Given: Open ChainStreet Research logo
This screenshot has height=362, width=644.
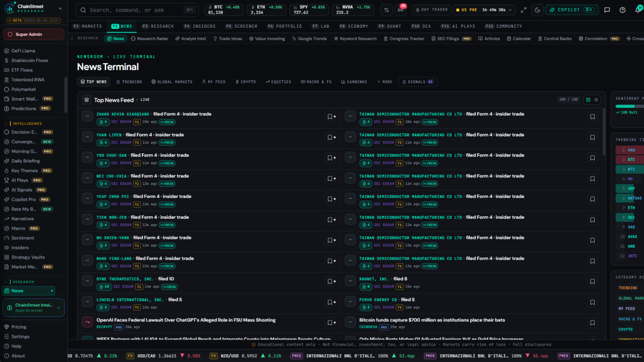Looking at the screenshot, I should coord(25,8).
